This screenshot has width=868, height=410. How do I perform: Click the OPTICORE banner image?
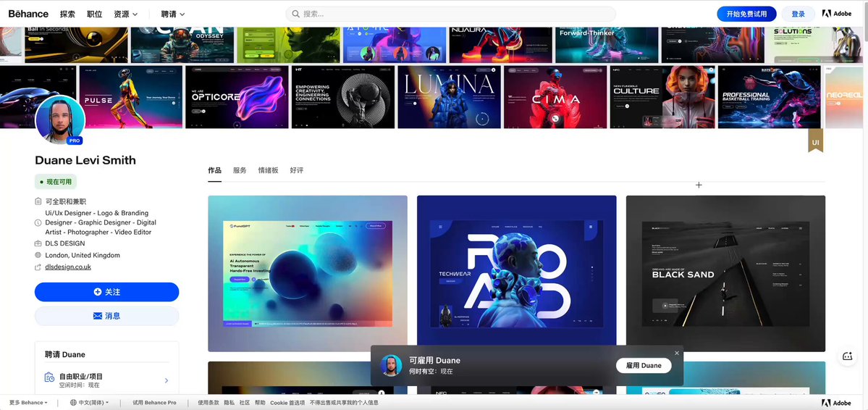(x=237, y=97)
